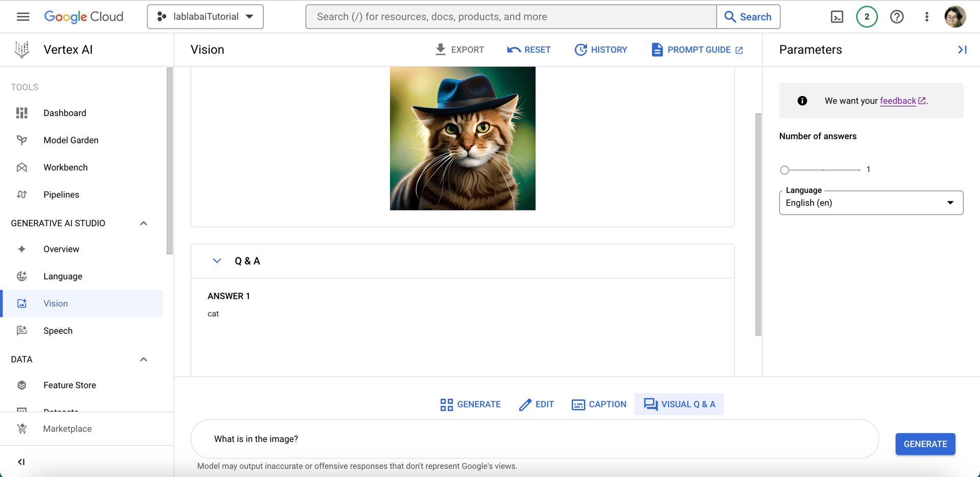Open the Speech studio page
This screenshot has height=477, width=980.
58,330
